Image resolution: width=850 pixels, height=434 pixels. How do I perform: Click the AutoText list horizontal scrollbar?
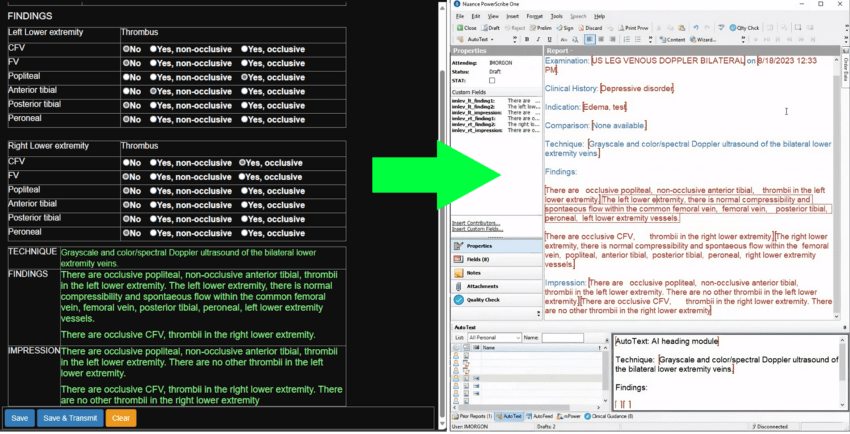[526, 407]
